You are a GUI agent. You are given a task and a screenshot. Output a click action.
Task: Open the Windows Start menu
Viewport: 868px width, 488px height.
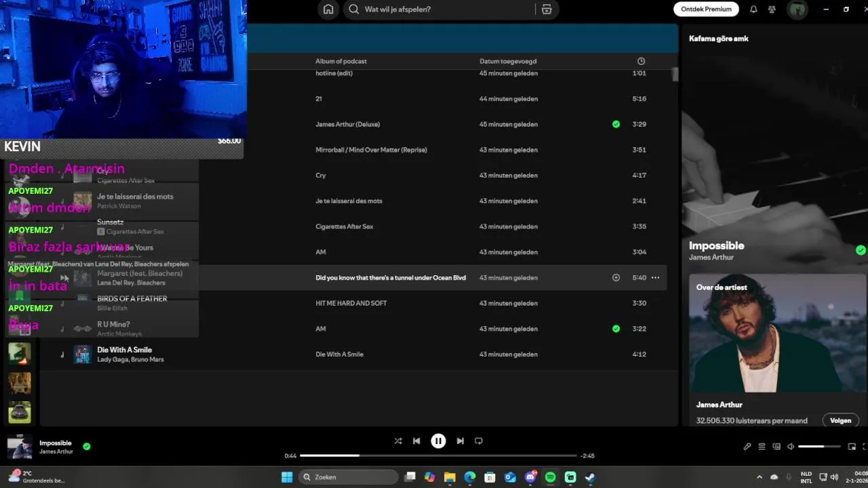coord(287,477)
